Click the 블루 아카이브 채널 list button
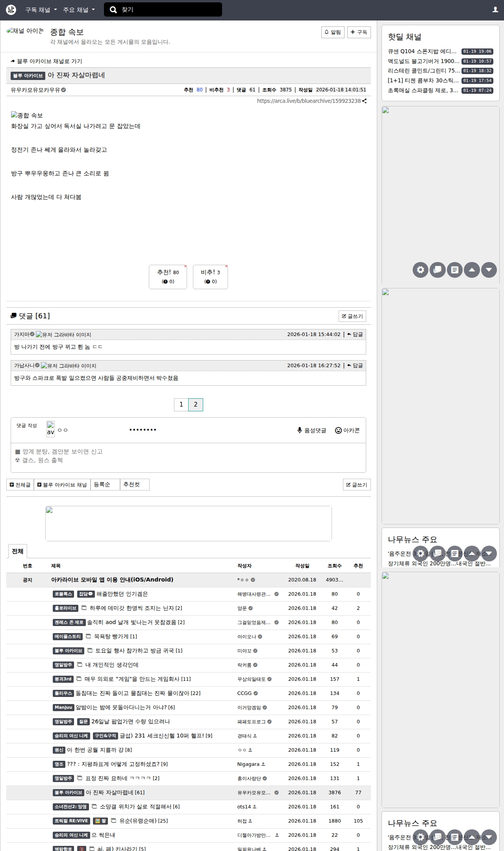The image size is (504, 851). (x=62, y=485)
